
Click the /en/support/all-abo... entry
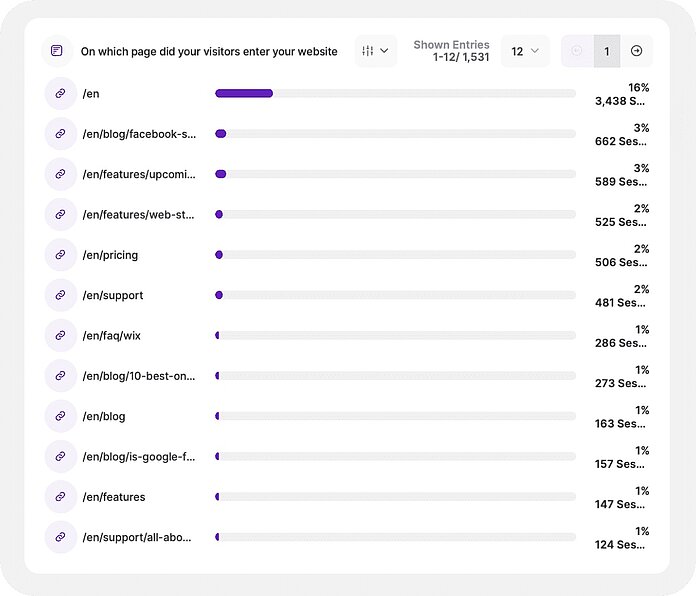(139, 537)
